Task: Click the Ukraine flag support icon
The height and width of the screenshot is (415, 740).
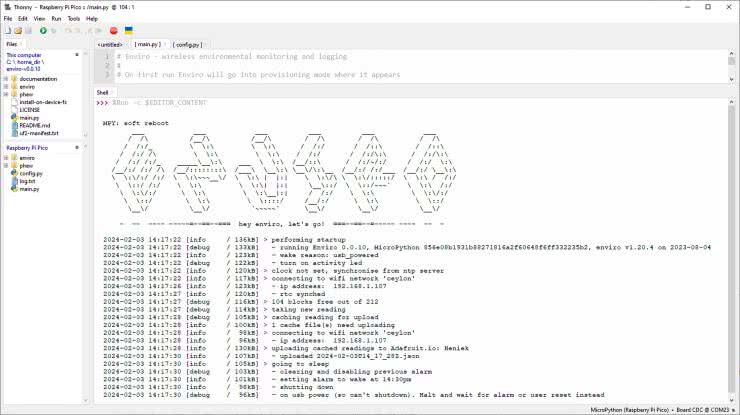Action: click(129, 31)
